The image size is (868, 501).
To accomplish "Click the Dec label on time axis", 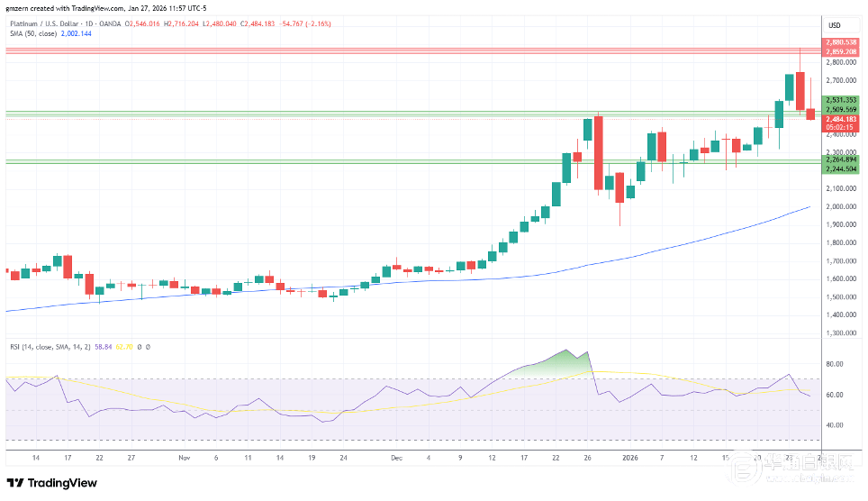I will point(394,458).
